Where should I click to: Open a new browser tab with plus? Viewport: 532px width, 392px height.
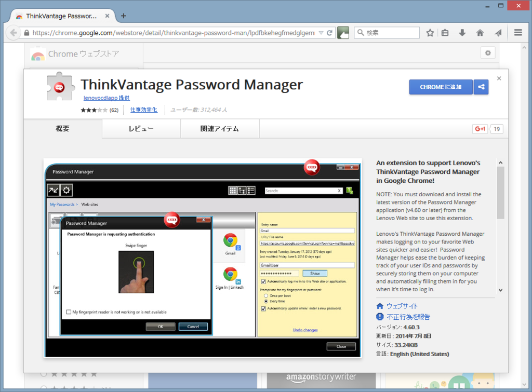coord(124,16)
